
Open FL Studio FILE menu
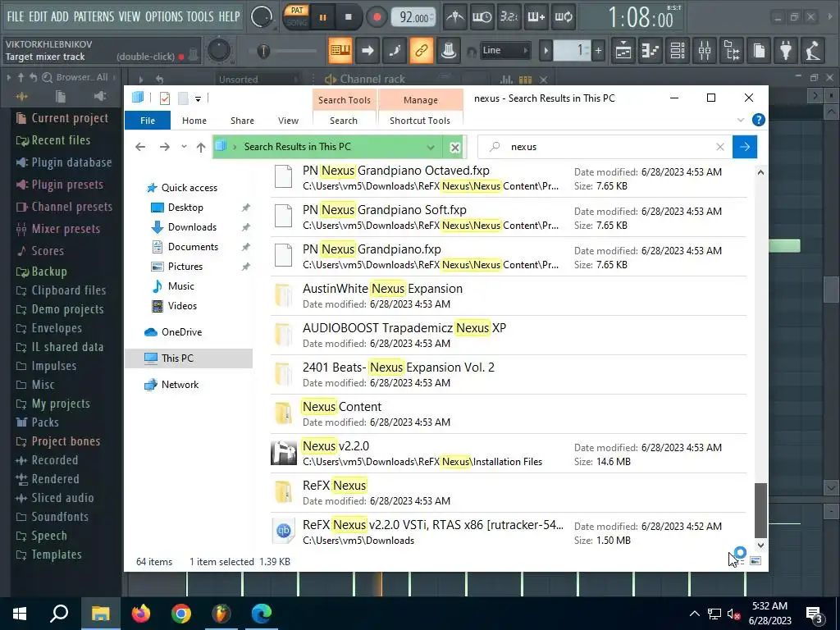[16, 16]
